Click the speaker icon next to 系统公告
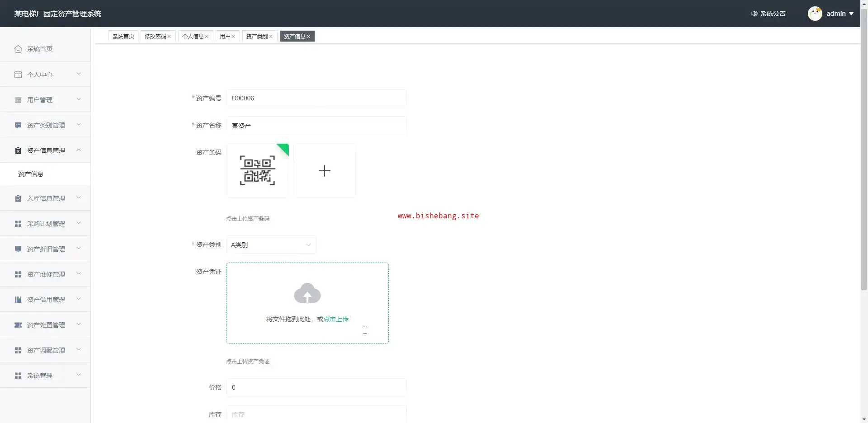The height and width of the screenshot is (423, 868). tap(755, 14)
